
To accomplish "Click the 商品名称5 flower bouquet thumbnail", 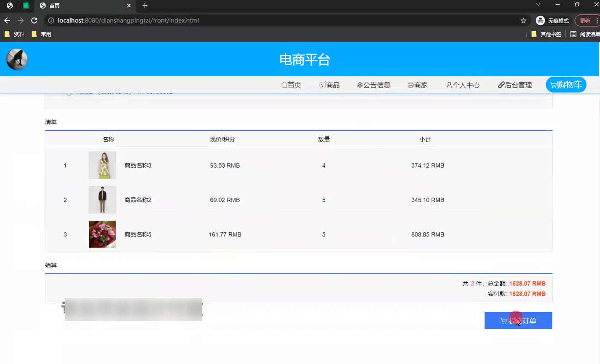I will tap(102, 234).
